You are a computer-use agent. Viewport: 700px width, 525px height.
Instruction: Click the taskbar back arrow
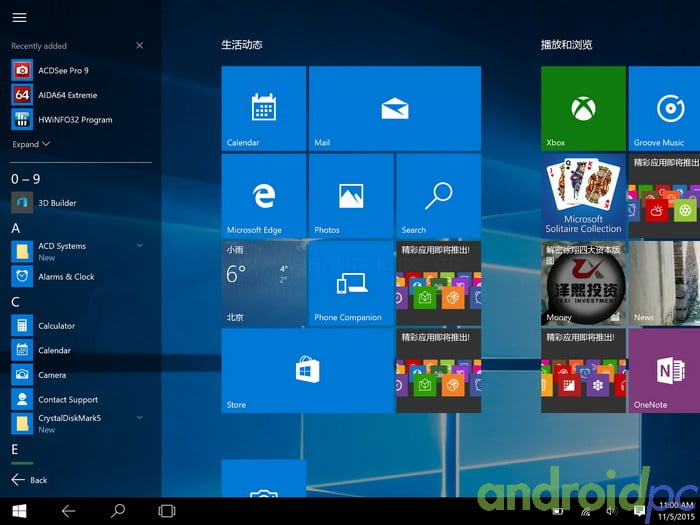coord(68,511)
